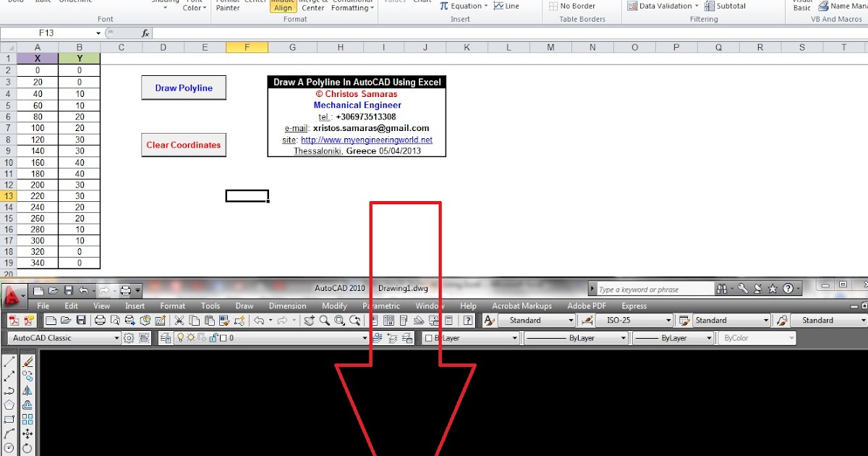
Task: Open AutoCAD Dimension menu
Action: tap(288, 306)
